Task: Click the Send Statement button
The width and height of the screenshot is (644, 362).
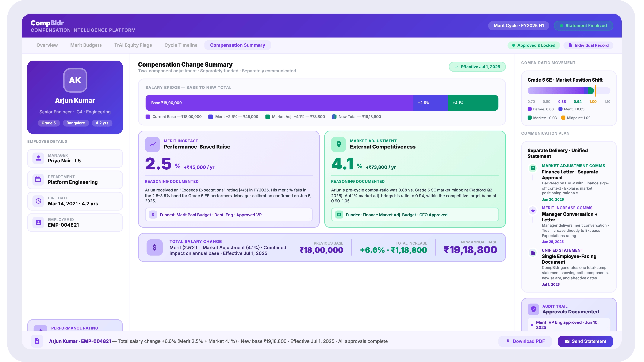Action: [x=585, y=341]
